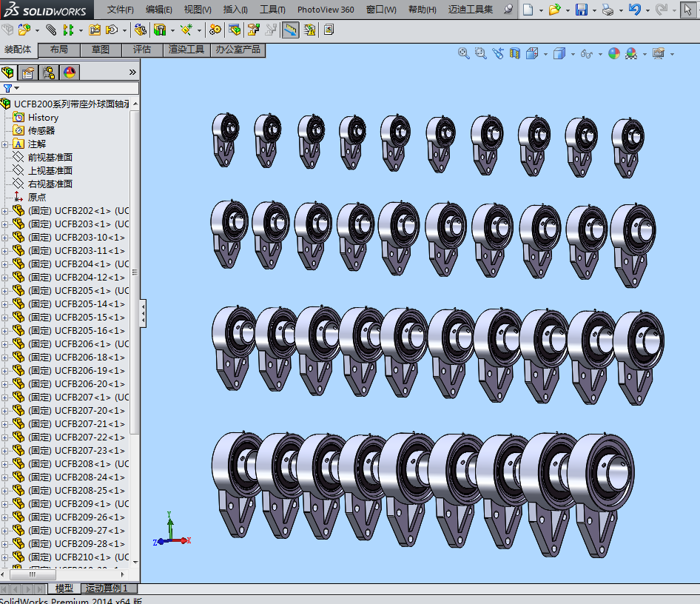Toggle the Section View icon
The image size is (700, 604).
point(515,53)
